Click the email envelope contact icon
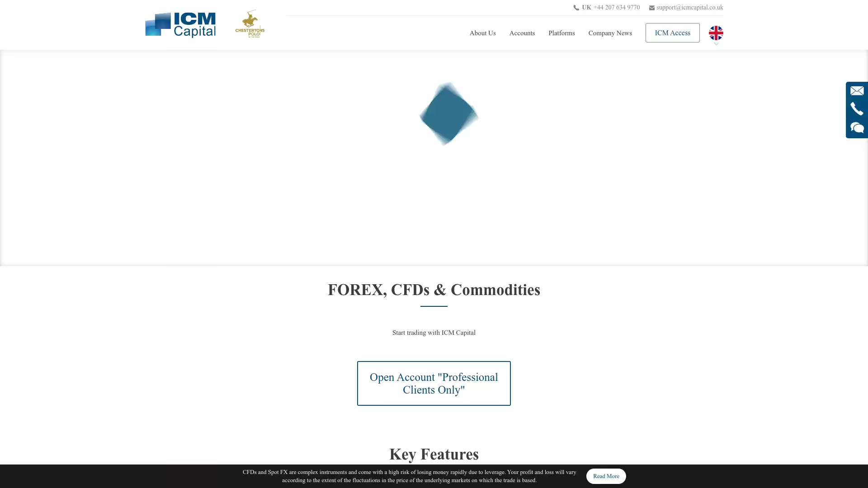Image resolution: width=868 pixels, height=488 pixels. pos(857,90)
